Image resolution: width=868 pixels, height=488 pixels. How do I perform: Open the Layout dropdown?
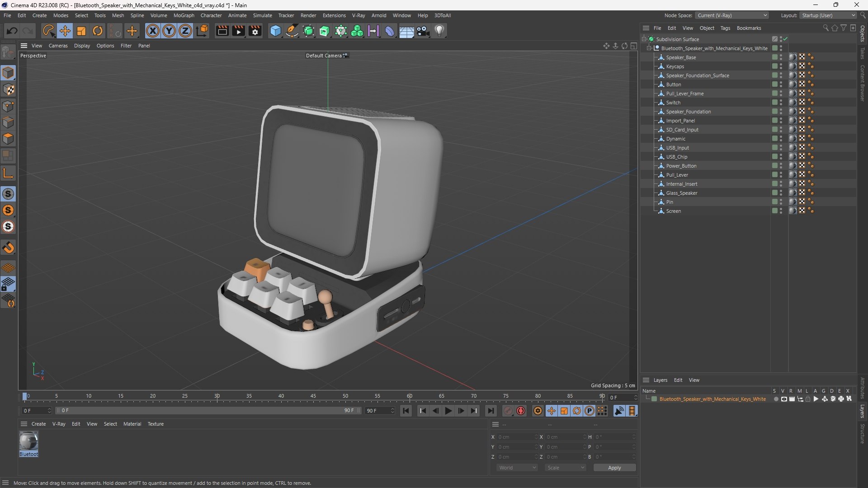click(x=828, y=15)
